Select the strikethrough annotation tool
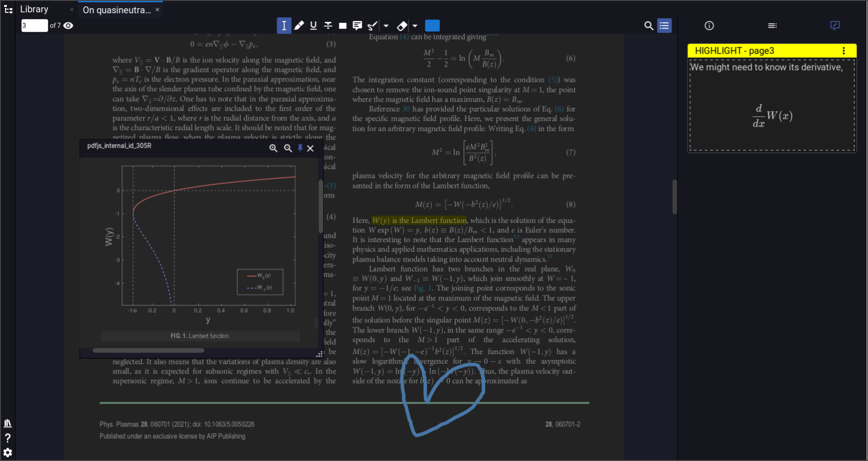Image resolution: width=868 pixels, height=461 pixels. click(328, 26)
